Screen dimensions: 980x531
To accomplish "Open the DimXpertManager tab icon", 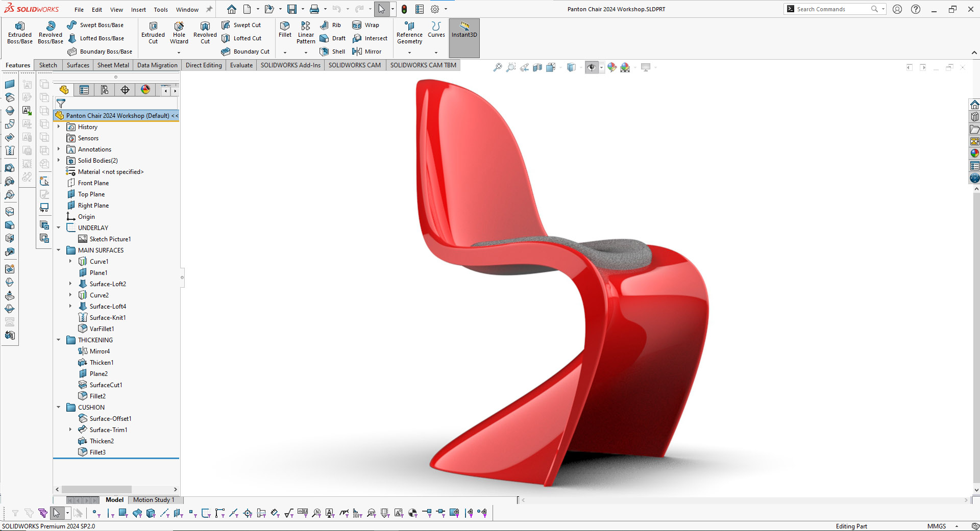I will click(x=125, y=90).
